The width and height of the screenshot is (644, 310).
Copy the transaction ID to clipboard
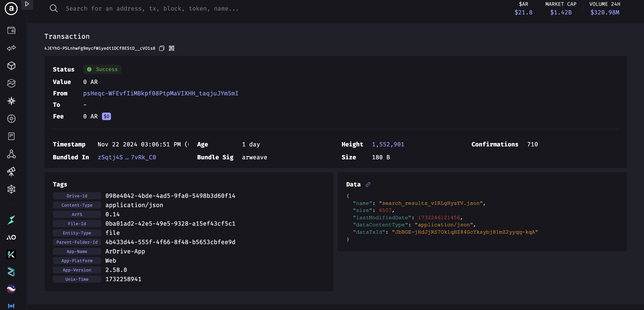coord(162,48)
